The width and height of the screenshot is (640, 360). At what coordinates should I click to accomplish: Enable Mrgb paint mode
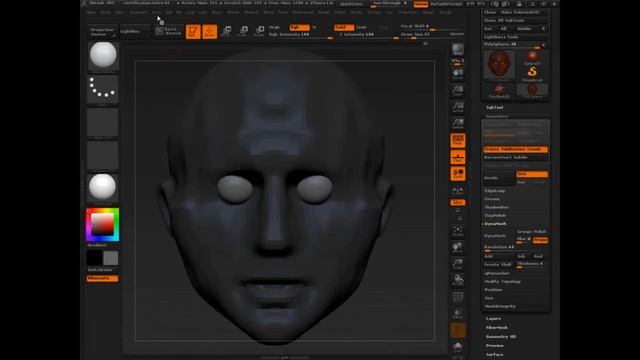(274, 27)
